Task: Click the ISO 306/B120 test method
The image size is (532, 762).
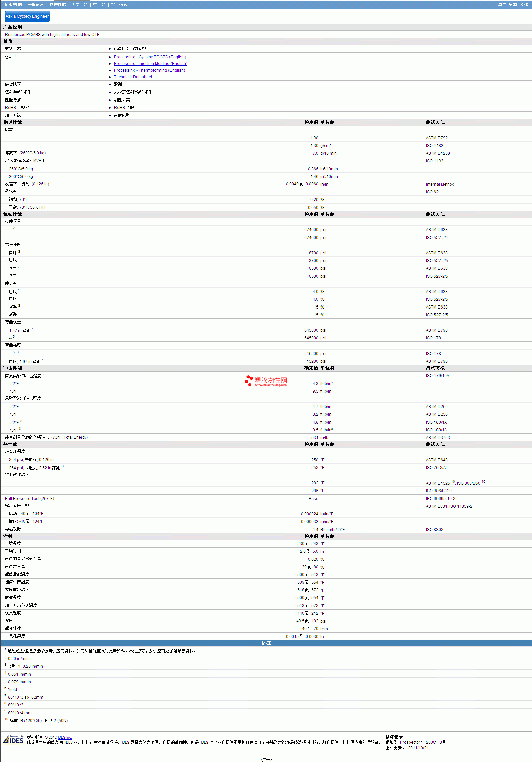Action: pos(439,491)
